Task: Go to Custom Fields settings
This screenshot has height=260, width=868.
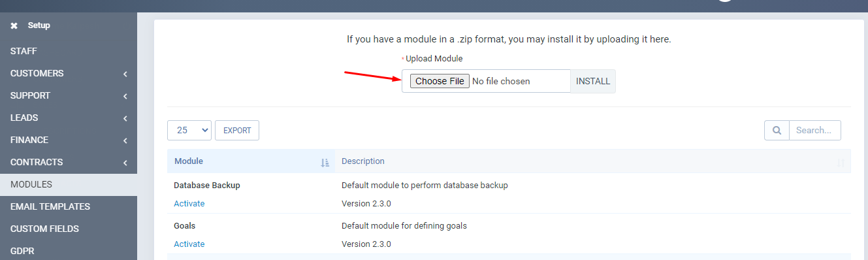Action: [x=69, y=229]
